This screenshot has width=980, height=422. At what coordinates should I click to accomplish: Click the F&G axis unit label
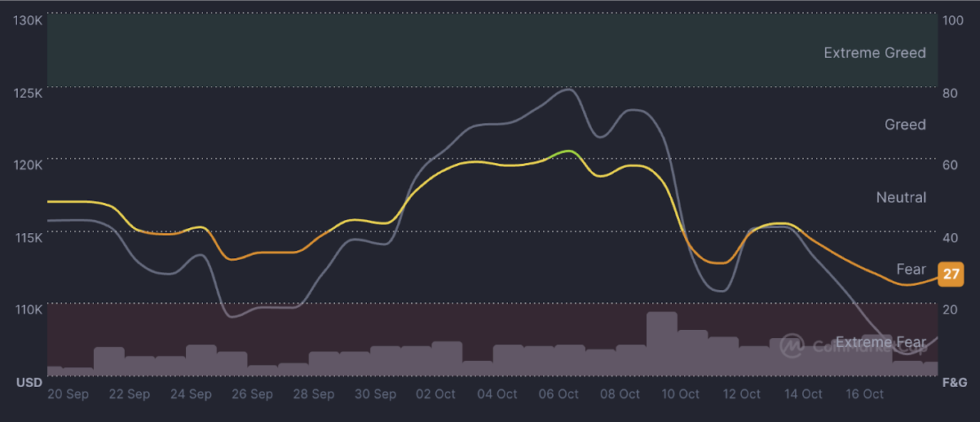pyautogui.click(x=955, y=382)
